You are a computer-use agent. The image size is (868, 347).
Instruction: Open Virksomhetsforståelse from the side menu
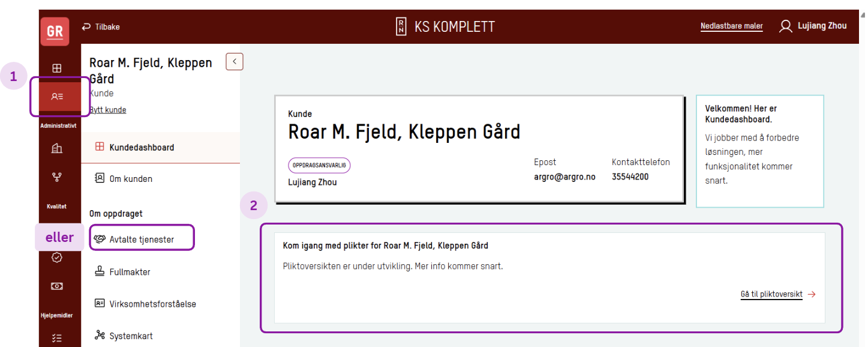pos(152,304)
